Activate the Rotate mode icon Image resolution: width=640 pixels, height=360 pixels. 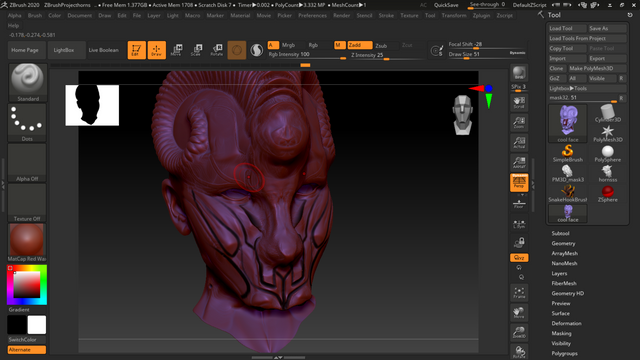(x=216, y=50)
